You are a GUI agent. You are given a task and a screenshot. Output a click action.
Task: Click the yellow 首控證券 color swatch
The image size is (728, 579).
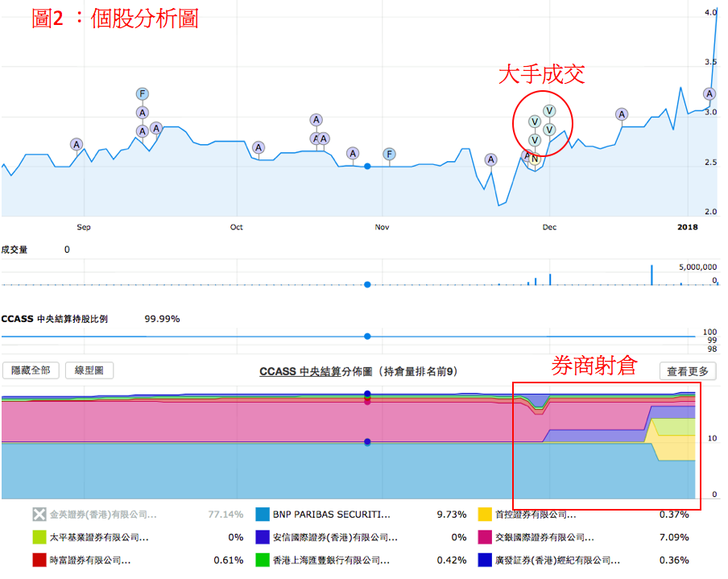tap(485, 515)
